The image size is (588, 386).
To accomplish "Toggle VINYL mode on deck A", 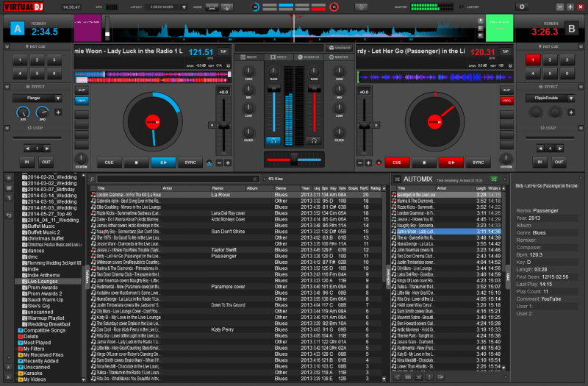I will tap(82, 101).
